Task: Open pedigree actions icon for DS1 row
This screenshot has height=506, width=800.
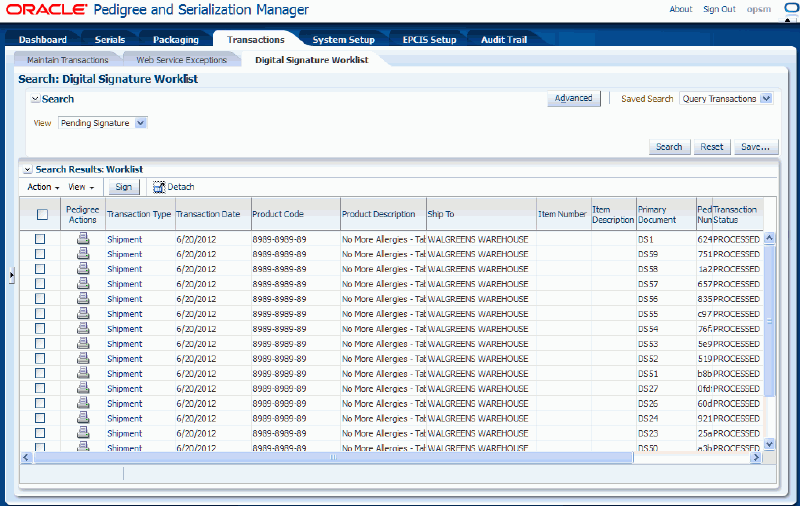Action: click(83, 238)
